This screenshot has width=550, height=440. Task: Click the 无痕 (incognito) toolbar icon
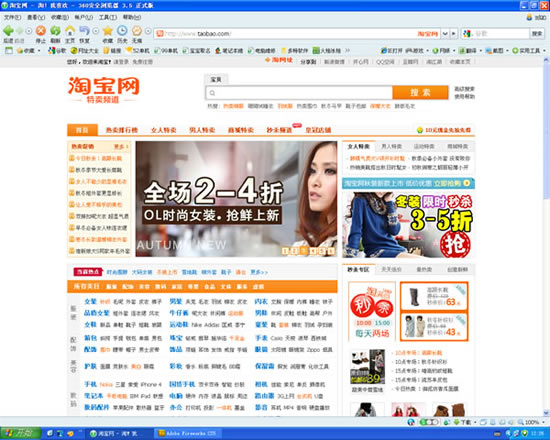[x=137, y=31]
